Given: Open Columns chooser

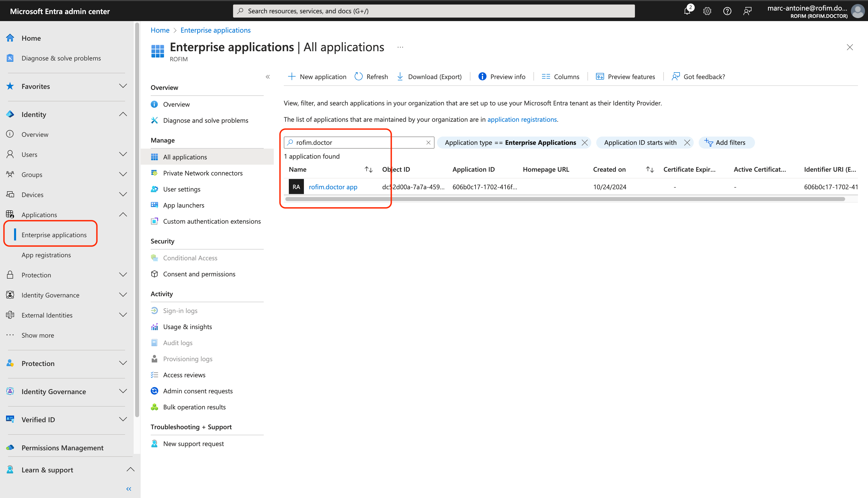Looking at the screenshot, I should (560, 77).
